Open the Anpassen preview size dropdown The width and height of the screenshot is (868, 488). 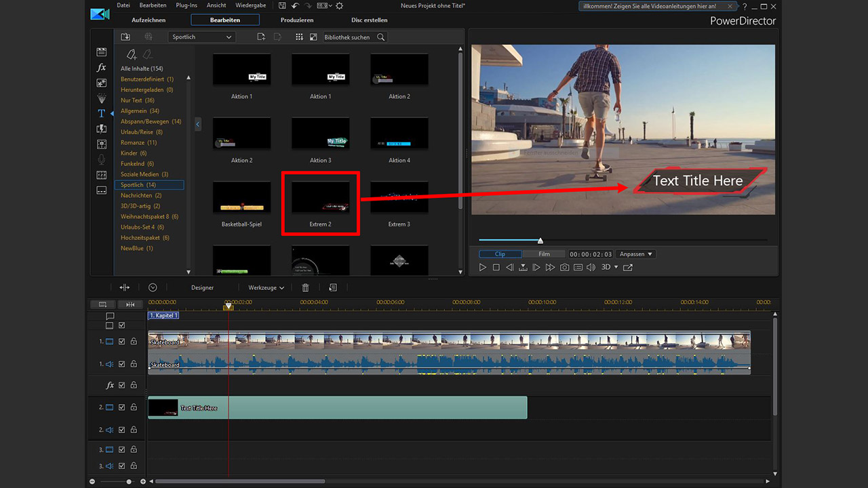[x=636, y=254]
